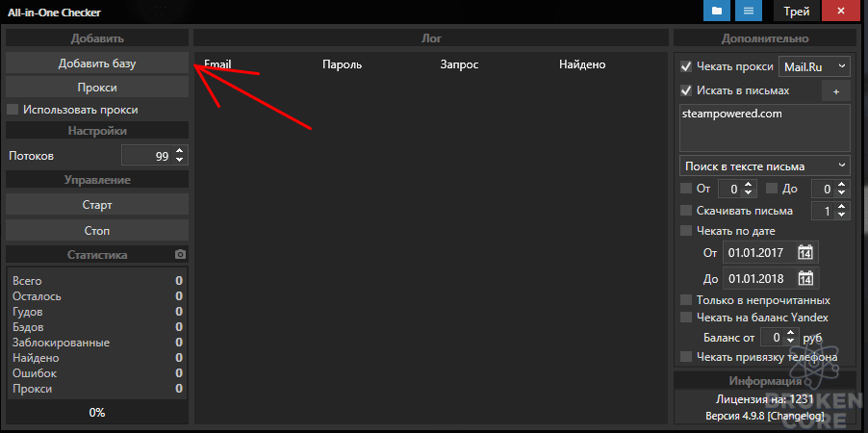
Task: Uncheck the Искать в письмах checkbox
Action: coord(686,90)
